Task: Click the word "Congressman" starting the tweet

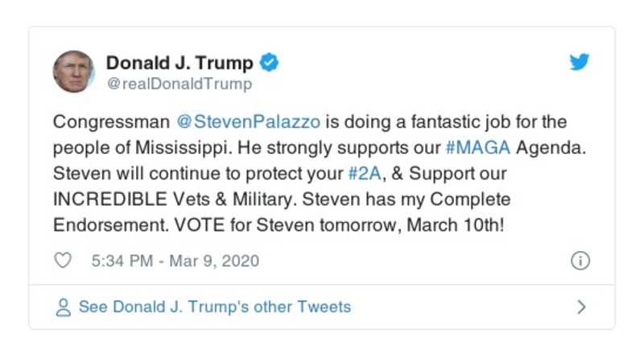Action: pos(110,123)
